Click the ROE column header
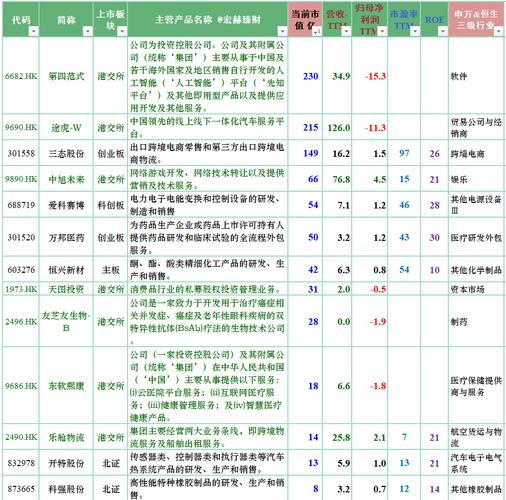 [x=435, y=19]
